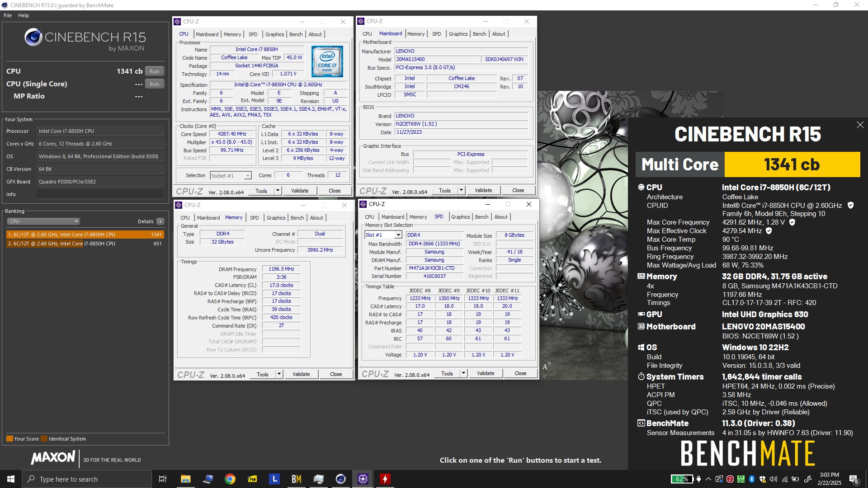Select SPD tab in Memory CPU-Z window
This screenshot has height=488, width=868.
click(x=255, y=218)
